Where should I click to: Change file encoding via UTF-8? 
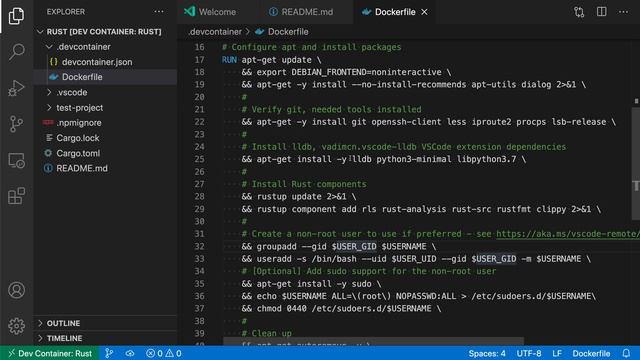pyautogui.click(x=529, y=353)
